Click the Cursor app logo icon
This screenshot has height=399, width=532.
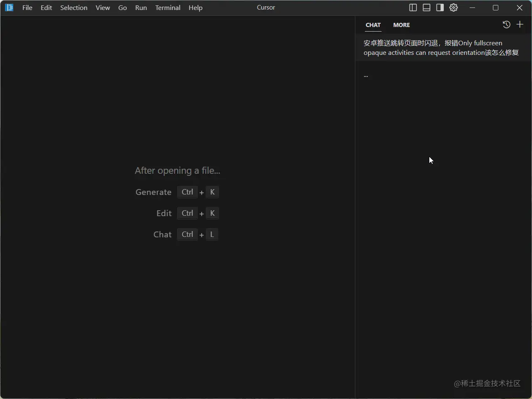(9, 7)
